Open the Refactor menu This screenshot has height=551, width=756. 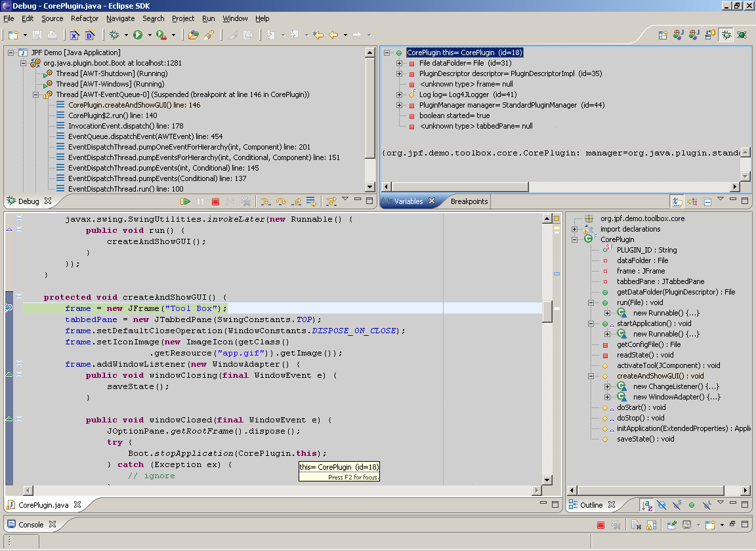coord(85,18)
